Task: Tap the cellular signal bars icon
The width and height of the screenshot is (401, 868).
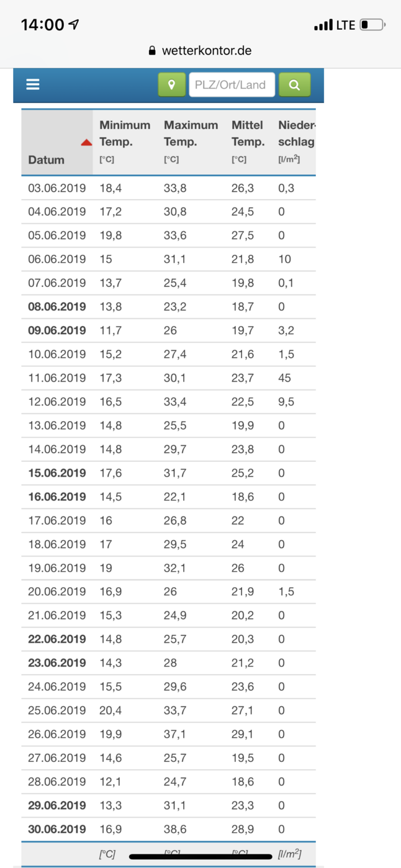Action: pos(323,25)
